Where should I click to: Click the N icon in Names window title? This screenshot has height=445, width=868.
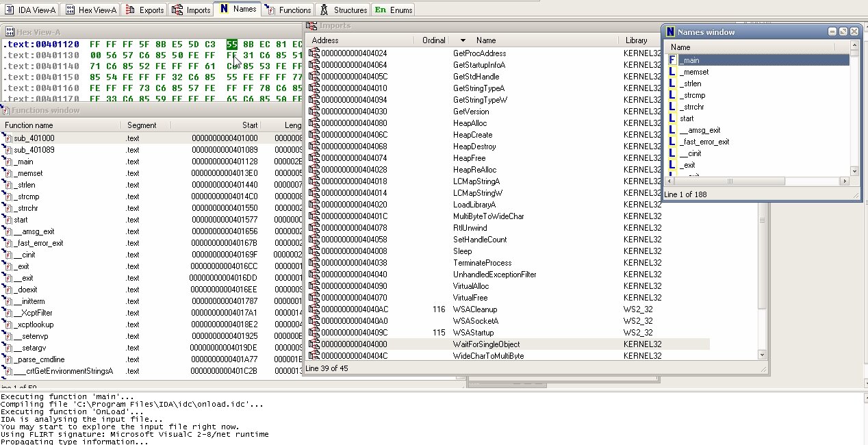click(x=670, y=32)
